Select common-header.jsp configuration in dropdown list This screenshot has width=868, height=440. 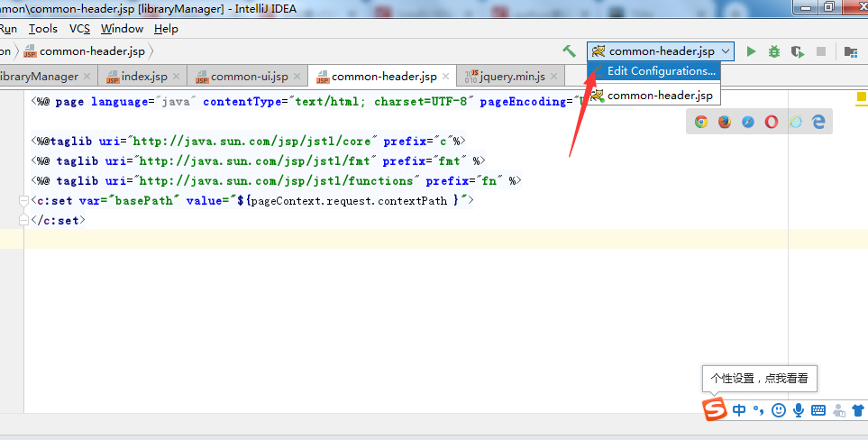(x=653, y=96)
